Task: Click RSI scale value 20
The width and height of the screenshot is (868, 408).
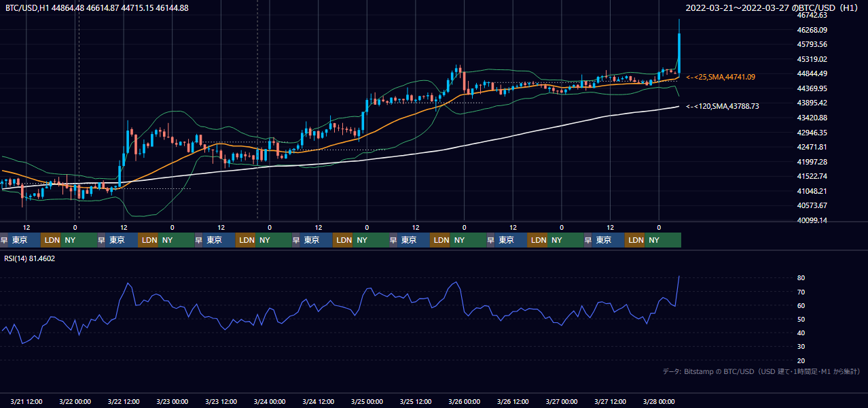Action: click(x=801, y=360)
